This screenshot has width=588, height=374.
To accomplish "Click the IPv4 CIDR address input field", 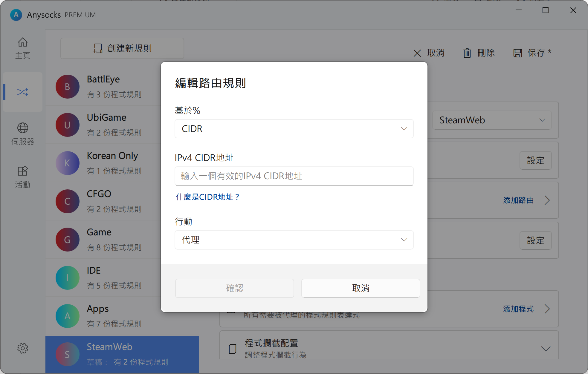I will [x=294, y=176].
